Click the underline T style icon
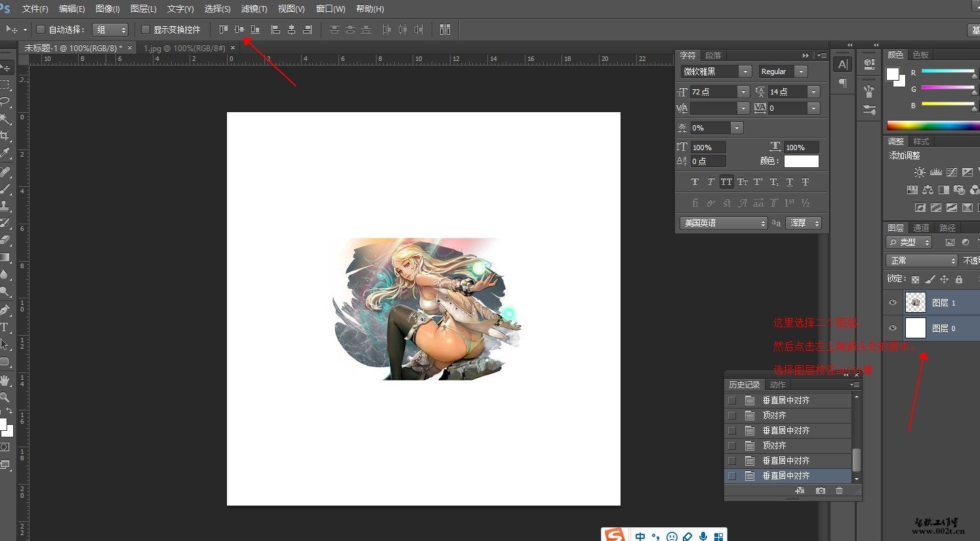The width and height of the screenshot is (980, 541). tap(790, 182)
